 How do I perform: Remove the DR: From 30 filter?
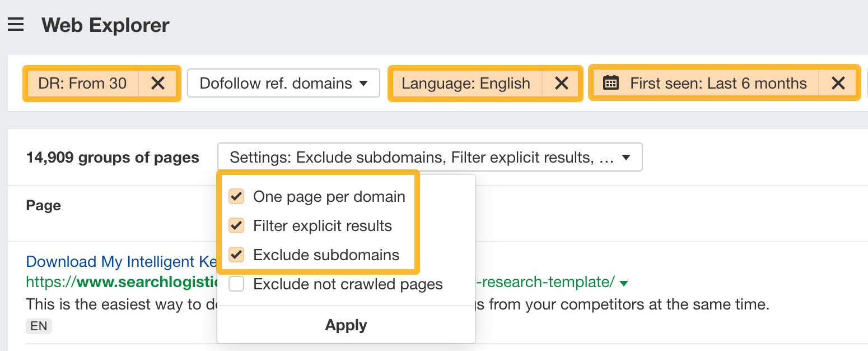158,83
